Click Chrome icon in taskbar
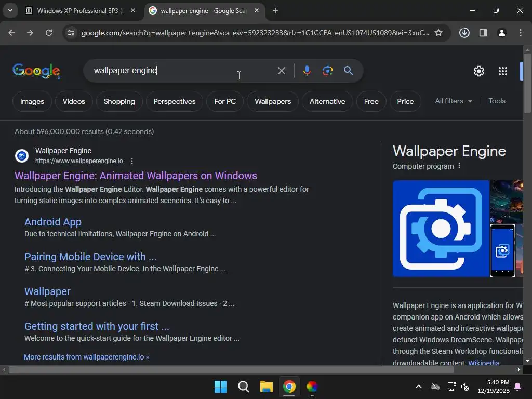The width and height of the screenshot is (532, 399). pyautogui.click(x=289, y=387)
